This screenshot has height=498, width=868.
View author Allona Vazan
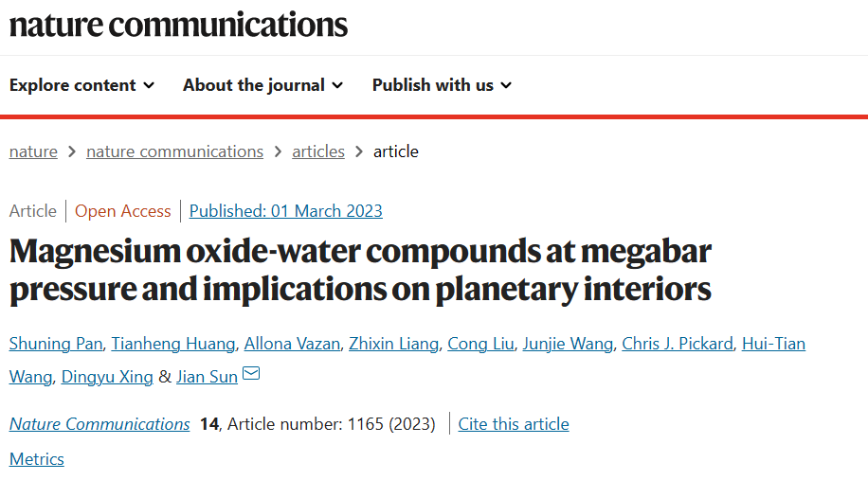[292, 344]
